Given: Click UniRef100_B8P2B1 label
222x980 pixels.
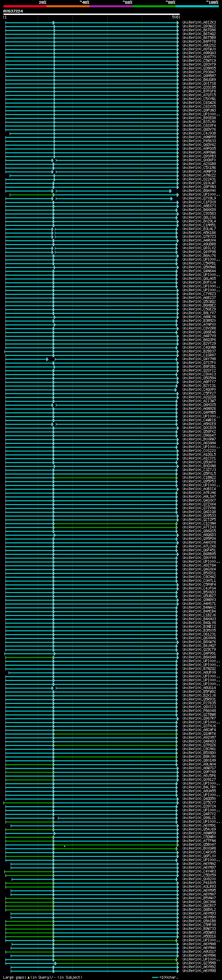Looking at the screenshot, I should pos(199,366).
